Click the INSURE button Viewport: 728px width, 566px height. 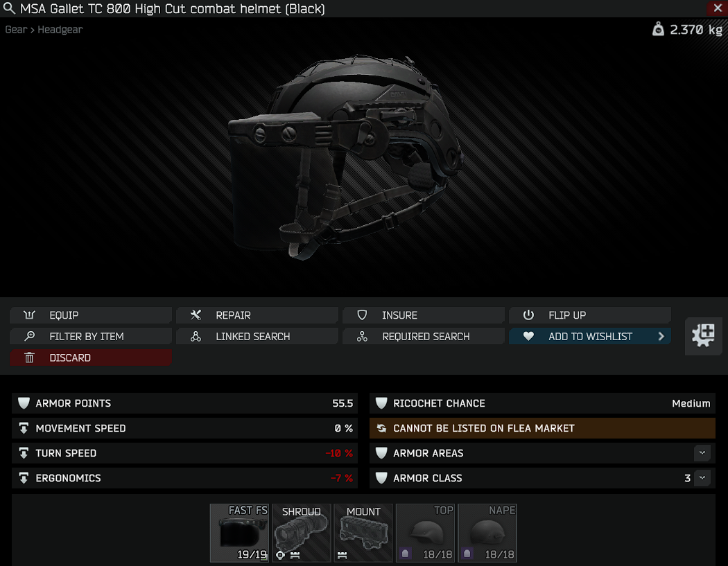pyautogui.click(x=424, y=315)
